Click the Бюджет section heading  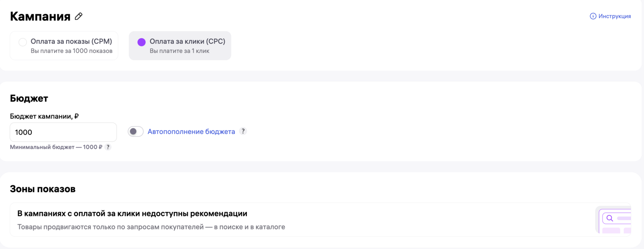pyautogui.click(x=29, y=98)
